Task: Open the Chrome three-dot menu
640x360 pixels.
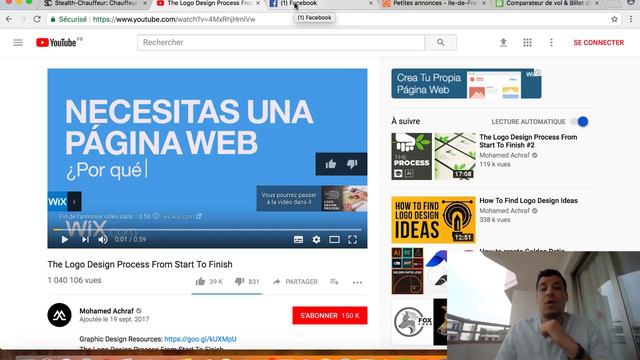Action: tap(631, 19)
